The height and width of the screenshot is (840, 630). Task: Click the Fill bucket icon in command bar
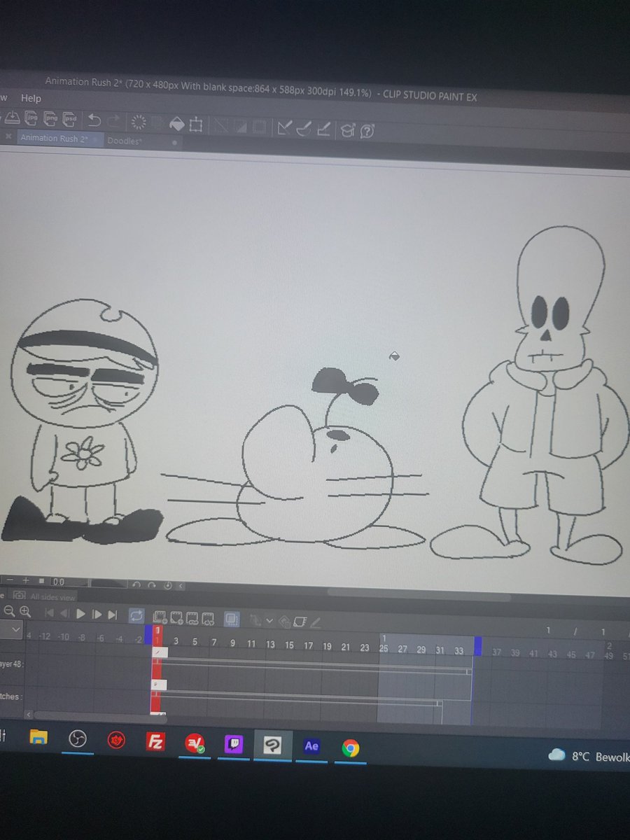[x=177, y=124]
